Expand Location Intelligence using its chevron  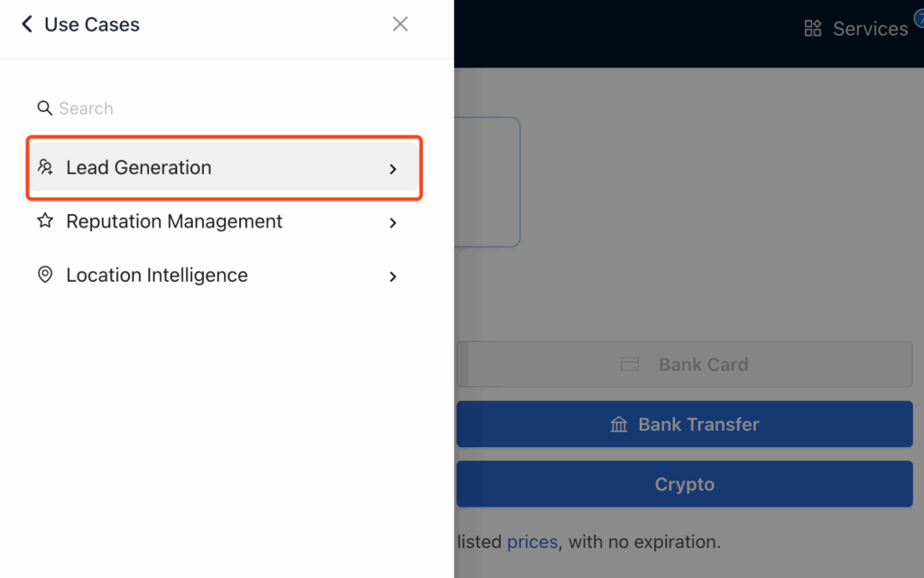tap(393, 277)
